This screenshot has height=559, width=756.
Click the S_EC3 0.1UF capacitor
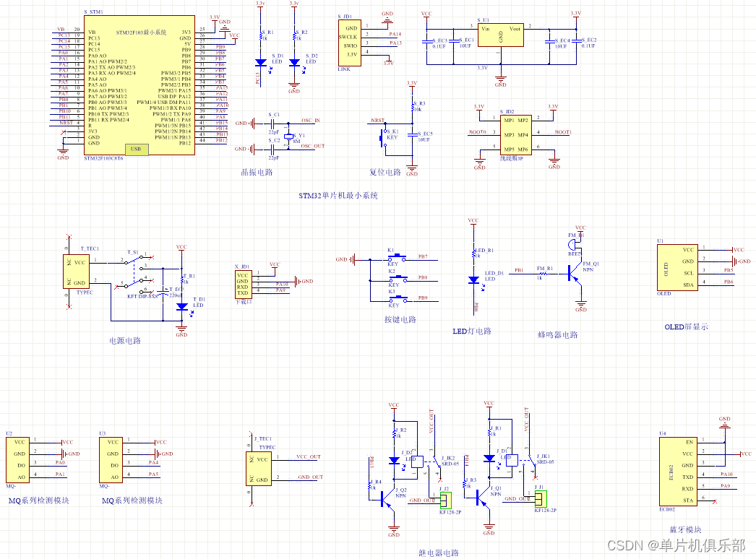pos(426,42)
